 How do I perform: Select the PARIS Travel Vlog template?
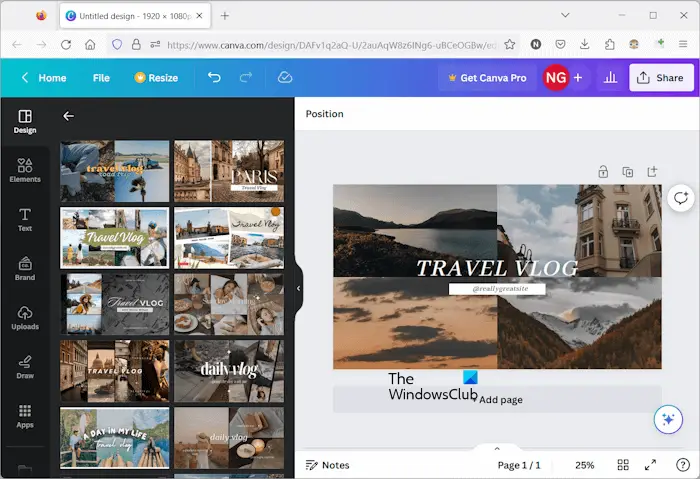(229, 171)
